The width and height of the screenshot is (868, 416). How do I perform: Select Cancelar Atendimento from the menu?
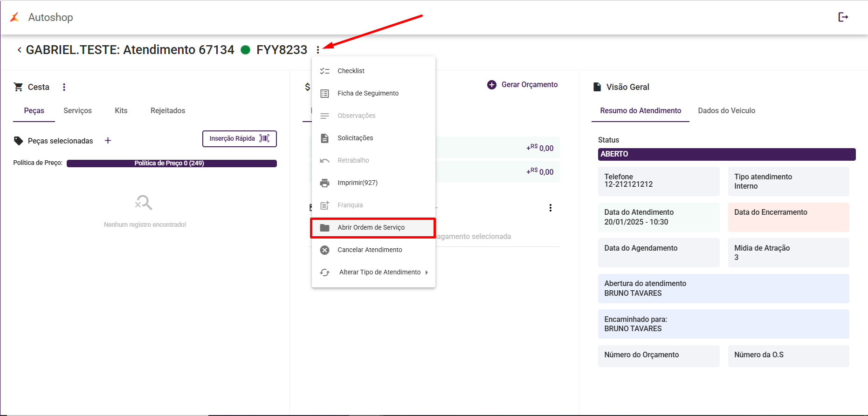[x=370, y=250]
